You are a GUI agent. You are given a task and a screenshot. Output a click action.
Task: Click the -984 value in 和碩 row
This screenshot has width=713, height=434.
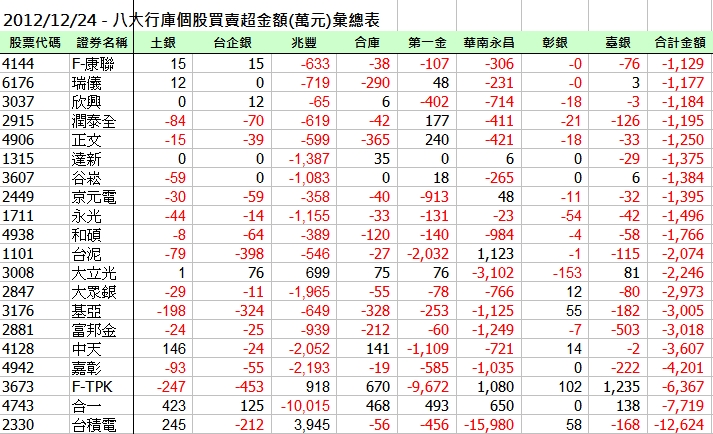[x=499, y=235]
